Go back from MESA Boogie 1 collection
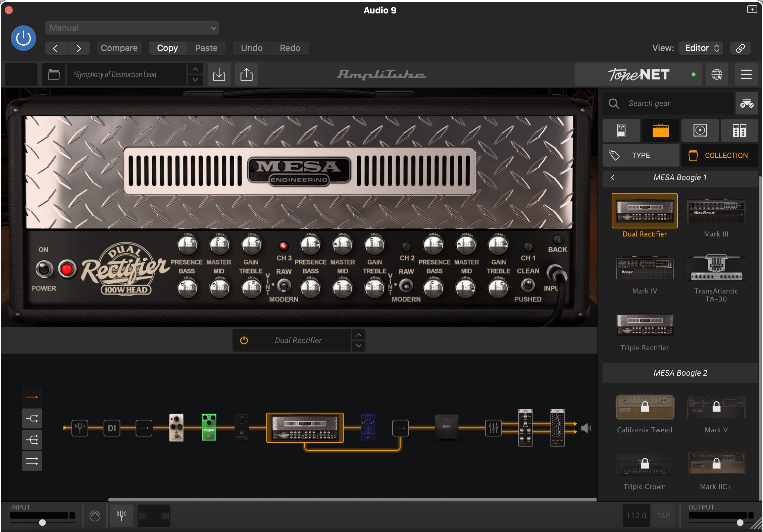763x532 pixels. coord(613,177)
